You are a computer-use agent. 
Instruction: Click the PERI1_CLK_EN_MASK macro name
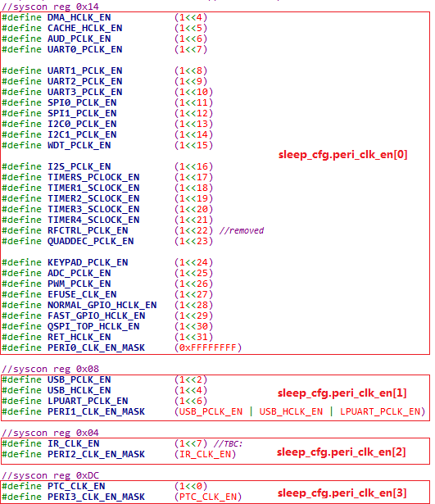pos(97,411)
